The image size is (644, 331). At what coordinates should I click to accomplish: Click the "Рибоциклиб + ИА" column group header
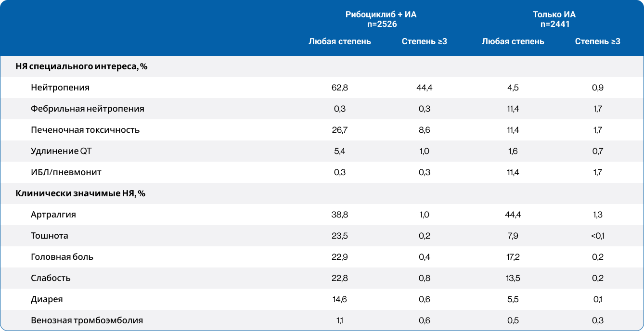coord(381,14)
